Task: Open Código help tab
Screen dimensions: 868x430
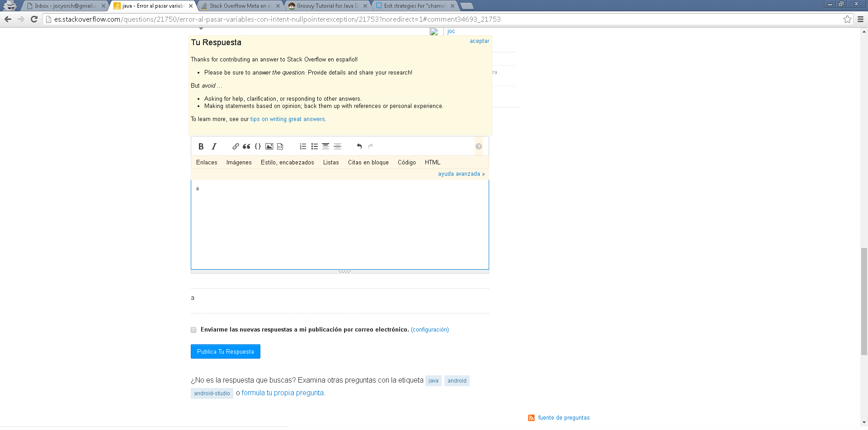Action: click(407, 162)
